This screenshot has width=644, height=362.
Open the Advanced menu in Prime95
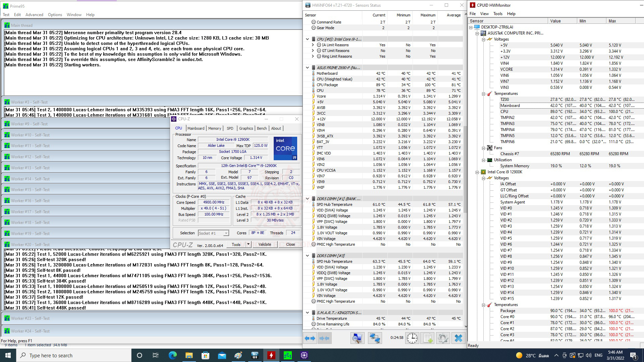pyautogui.click(x=34, y=15)
